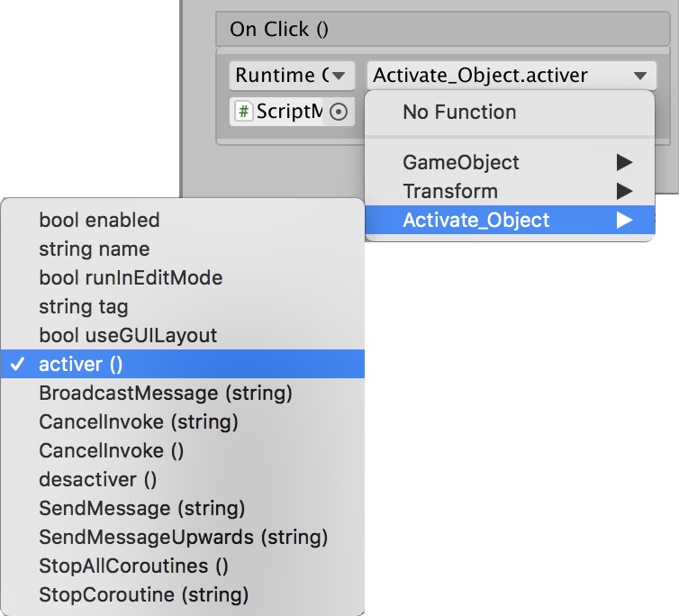Screen dimensions: 679x616
Task: Select bool enabled option
Action: pos(99,220)
